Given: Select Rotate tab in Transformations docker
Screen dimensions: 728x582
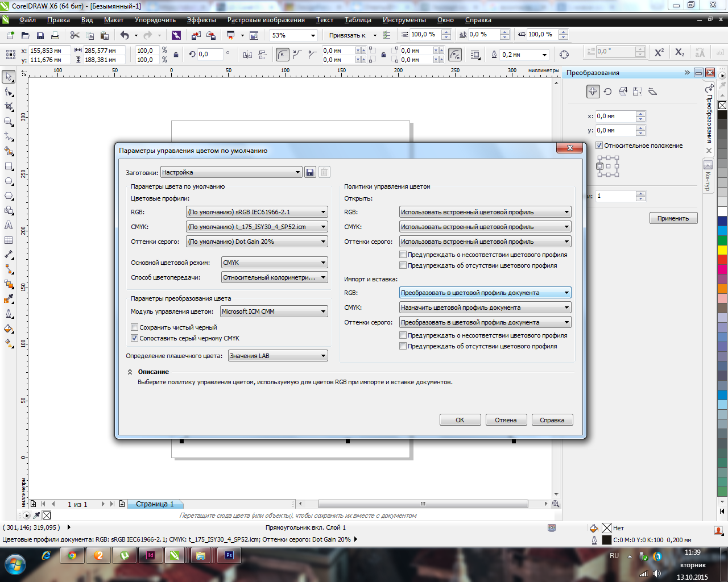Looking at the screenshot, I should point(607,92).
